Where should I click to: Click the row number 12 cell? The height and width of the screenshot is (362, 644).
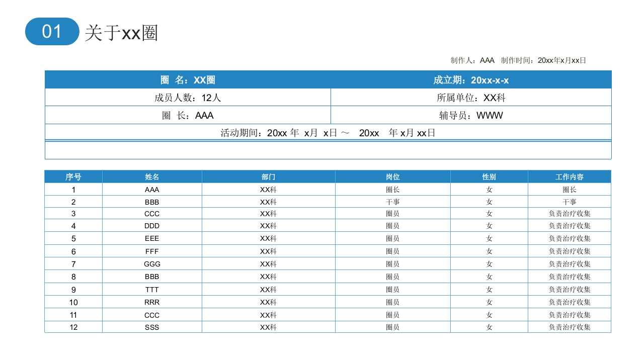73,327
